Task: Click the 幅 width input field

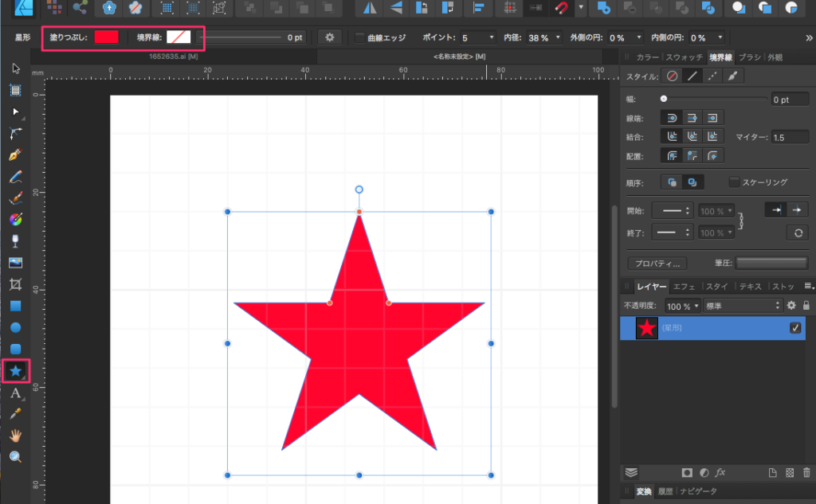Action: [789, 100]
